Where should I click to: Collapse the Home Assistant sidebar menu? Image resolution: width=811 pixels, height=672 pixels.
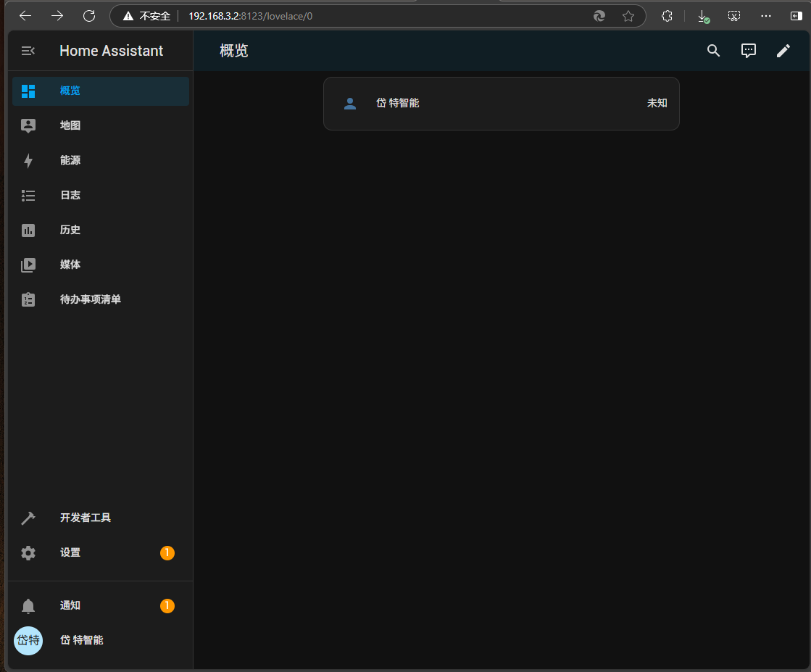tap(28, 51)
